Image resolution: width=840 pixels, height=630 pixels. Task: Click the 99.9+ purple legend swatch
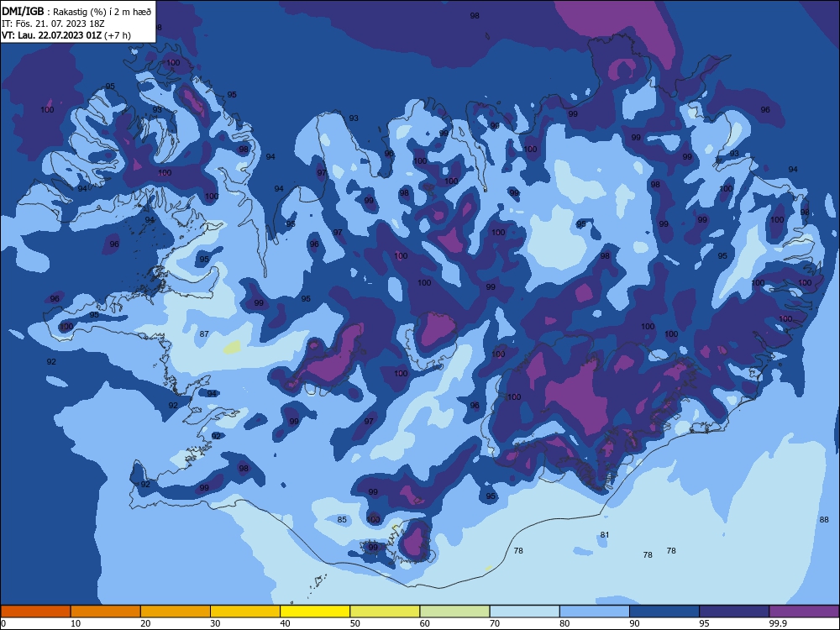coord(804,612)
